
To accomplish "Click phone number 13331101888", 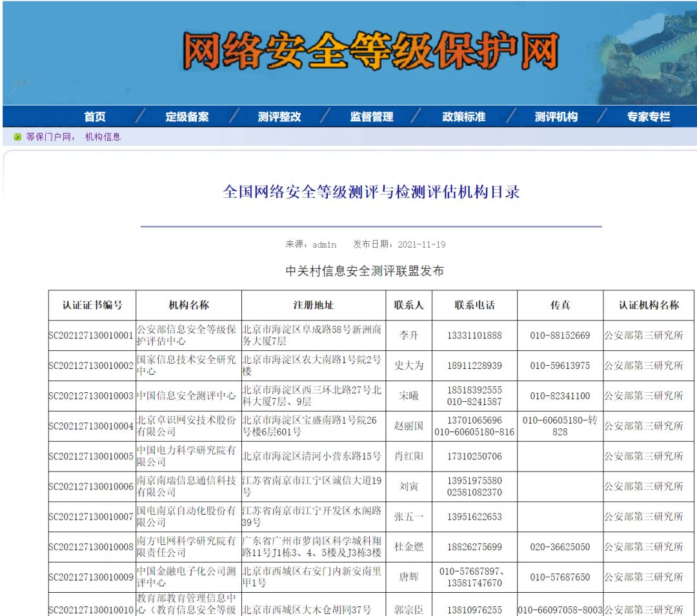I will pyautogui.click(x=475, y=335).
